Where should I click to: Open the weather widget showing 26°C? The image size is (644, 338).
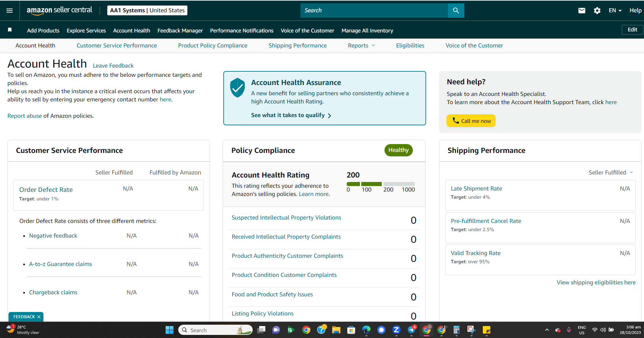[23, 330]
